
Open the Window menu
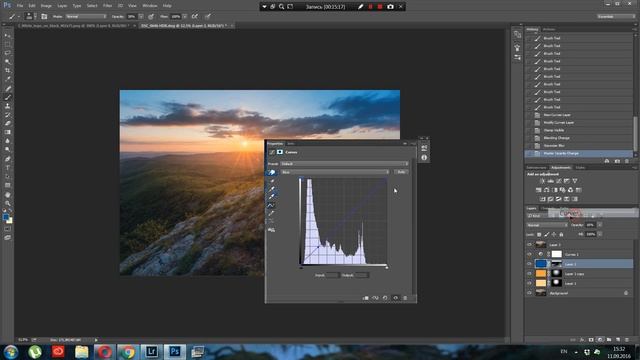tap(150, 6)
